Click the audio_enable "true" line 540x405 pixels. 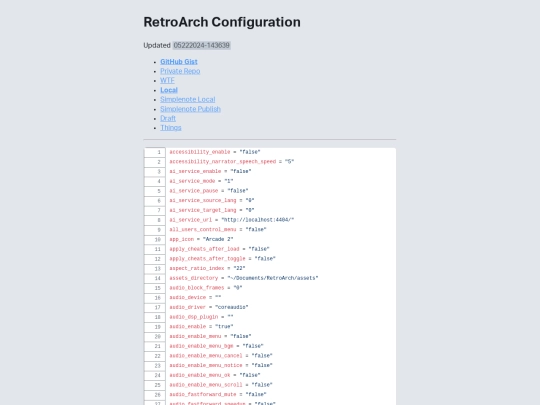(x=201, y=326)
